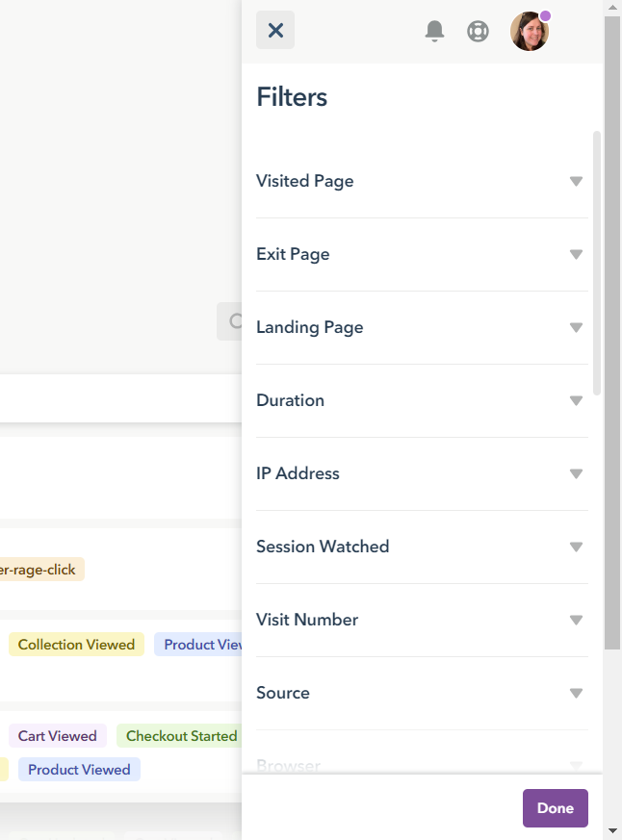
Task: Expand the Session Watched filter arrow
Action: tap(576, 547)
